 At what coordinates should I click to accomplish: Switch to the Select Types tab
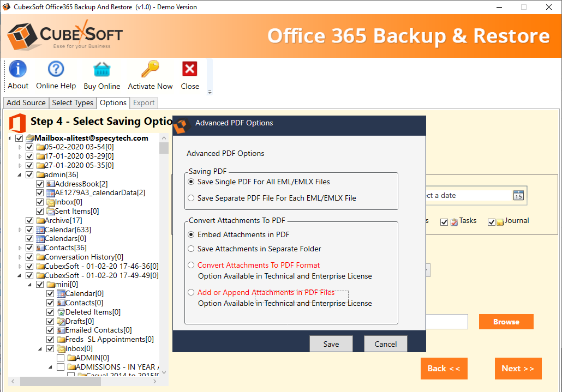tap(73, 103)
